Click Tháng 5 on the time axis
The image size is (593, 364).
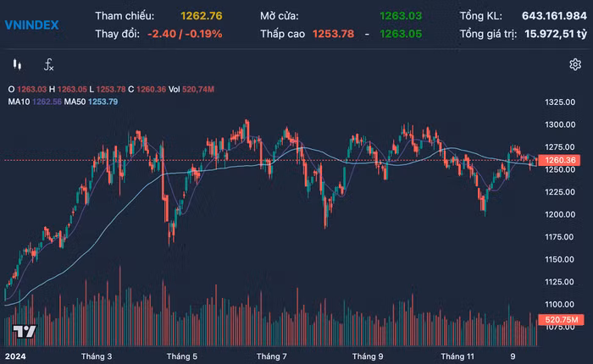pyautogui.click(x=182, y=356)
